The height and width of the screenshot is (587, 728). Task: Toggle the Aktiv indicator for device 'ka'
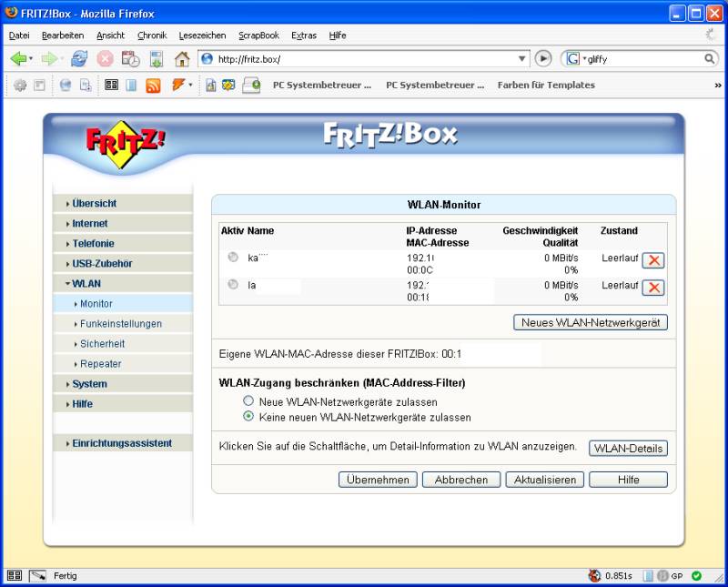click(x=233, y=257)
